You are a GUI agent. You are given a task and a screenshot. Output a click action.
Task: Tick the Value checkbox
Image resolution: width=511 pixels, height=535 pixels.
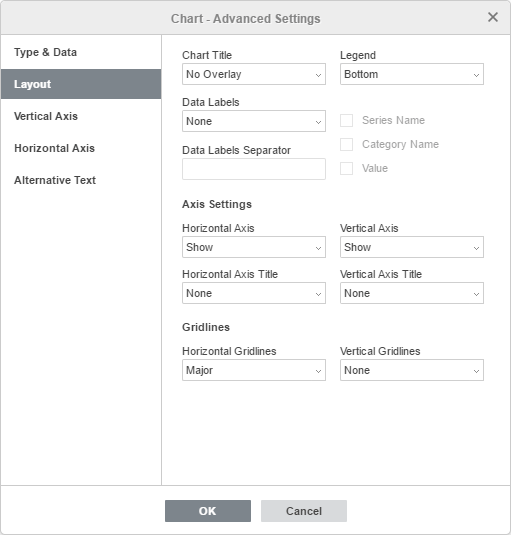tap(346, 168)
